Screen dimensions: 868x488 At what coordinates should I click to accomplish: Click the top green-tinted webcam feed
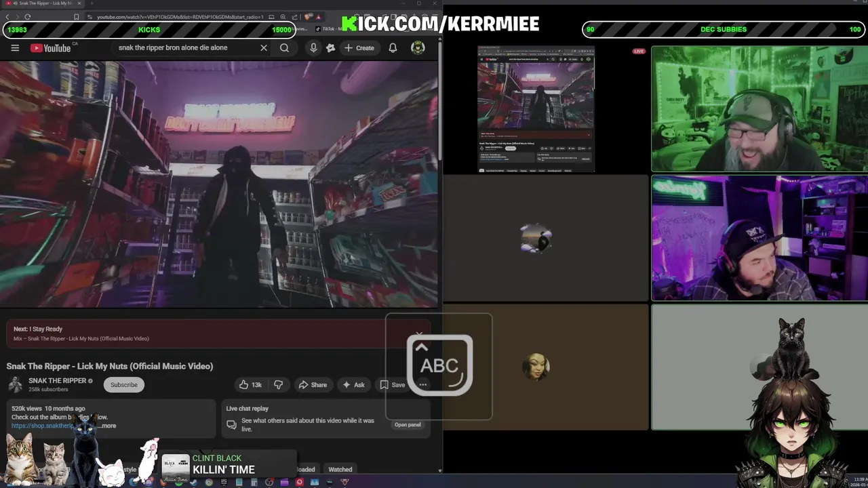(x=759, y=109)
